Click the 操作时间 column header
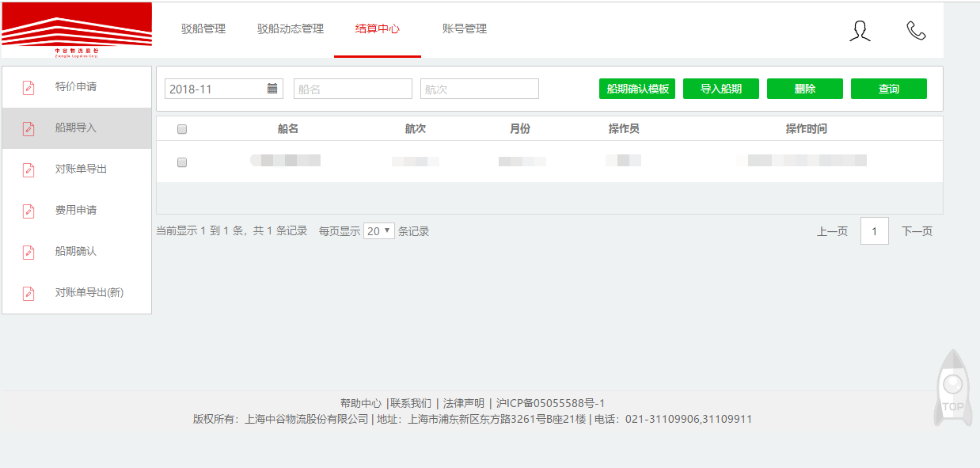The image size is (980, 468). point(807,128)
